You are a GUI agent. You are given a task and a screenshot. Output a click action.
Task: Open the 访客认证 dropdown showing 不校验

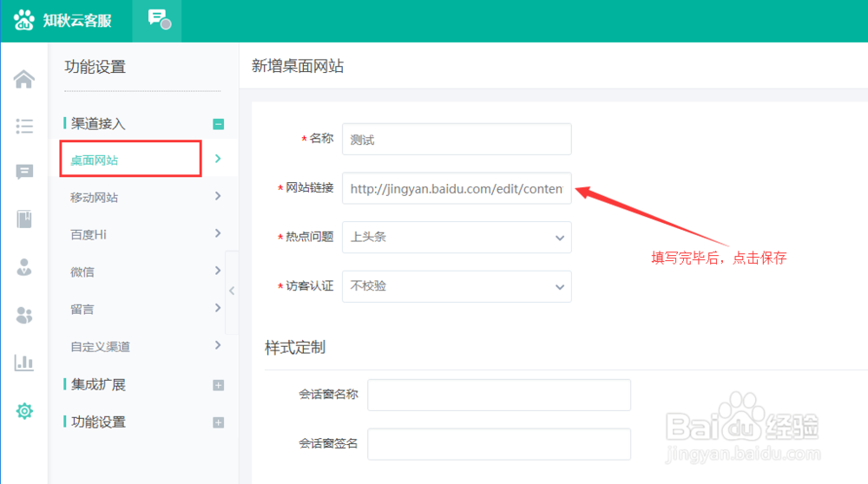457,286
